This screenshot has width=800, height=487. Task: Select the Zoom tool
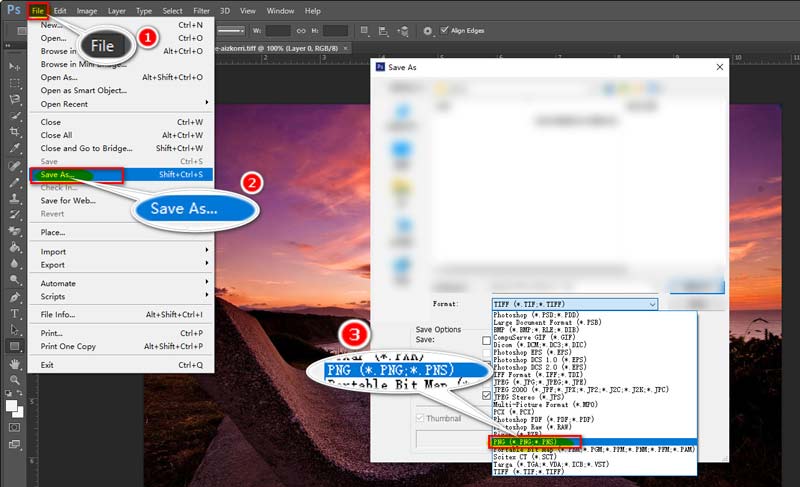14,380
